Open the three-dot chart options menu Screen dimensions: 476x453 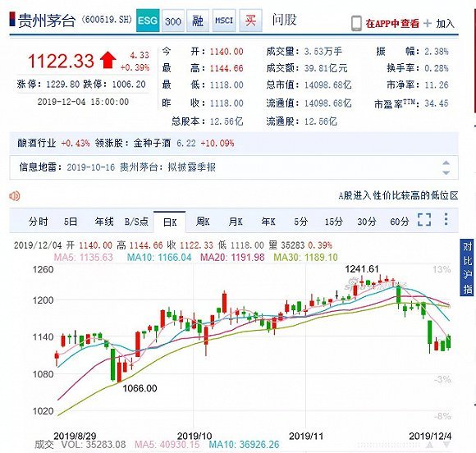(446, 219)
